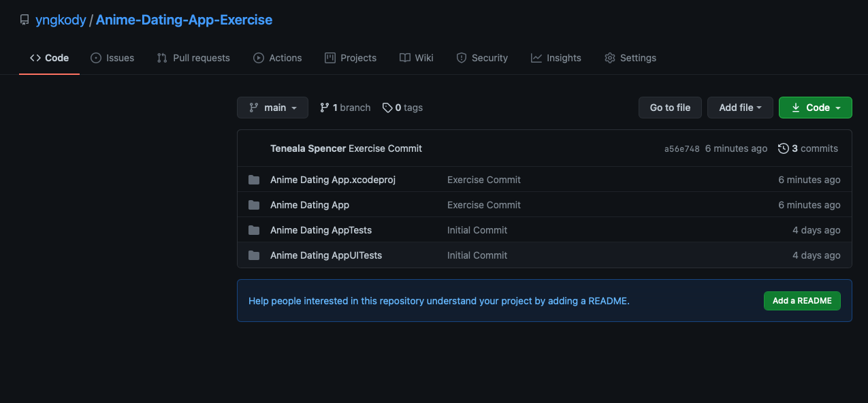Click the Add a README button
Image resolution: width=868 pixels, height=403 pixels.
(x=802, y=301)
